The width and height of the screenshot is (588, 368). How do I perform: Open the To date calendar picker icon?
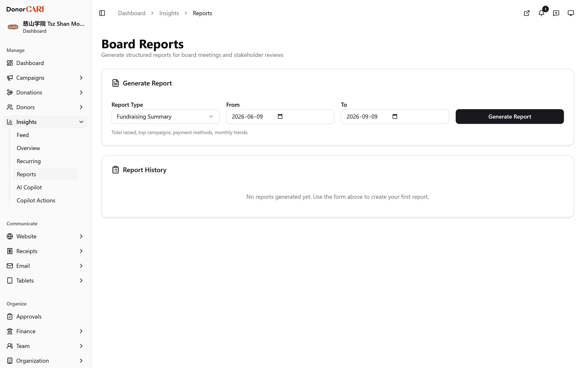395,117
